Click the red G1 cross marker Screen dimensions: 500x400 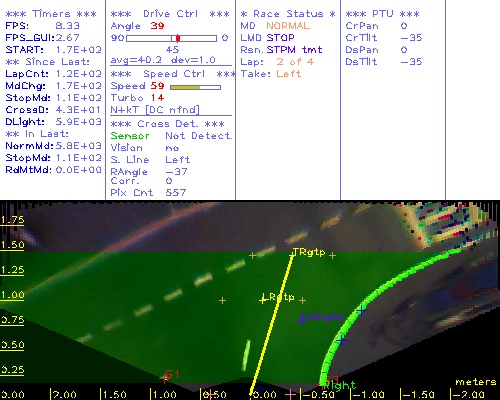tap(164, 379)
